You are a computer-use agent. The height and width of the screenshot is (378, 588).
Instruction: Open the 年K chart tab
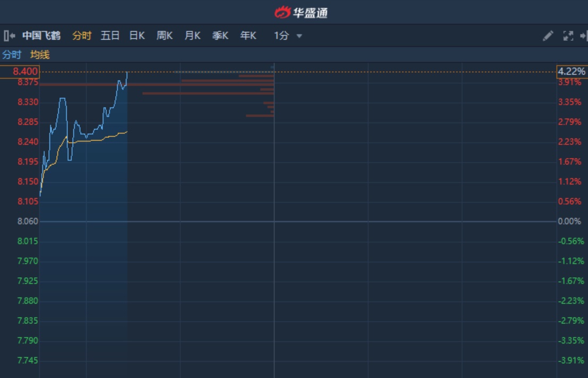pyautogui.click(x=248, y=36)
